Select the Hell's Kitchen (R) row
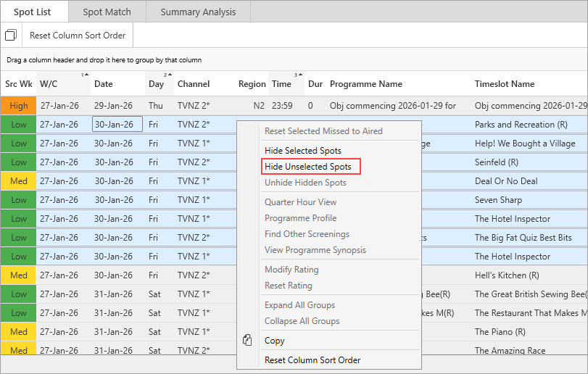Image resolution: width=588 pixels, height=374 pixels. click(x=506, y=275)
